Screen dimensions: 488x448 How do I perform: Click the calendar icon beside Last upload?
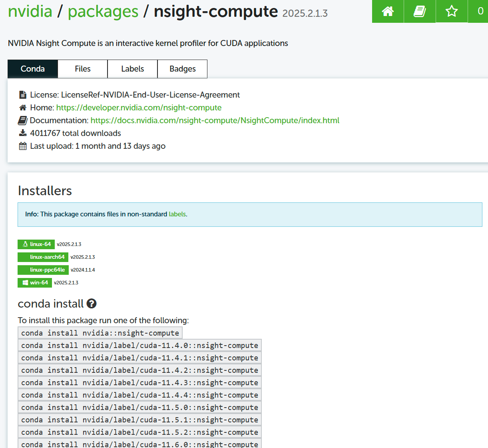point(23,146)
